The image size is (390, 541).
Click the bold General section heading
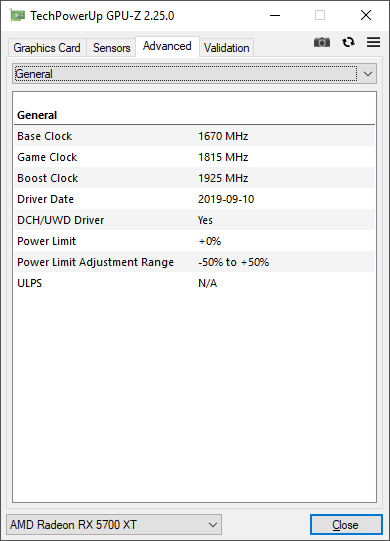[37, 115]
